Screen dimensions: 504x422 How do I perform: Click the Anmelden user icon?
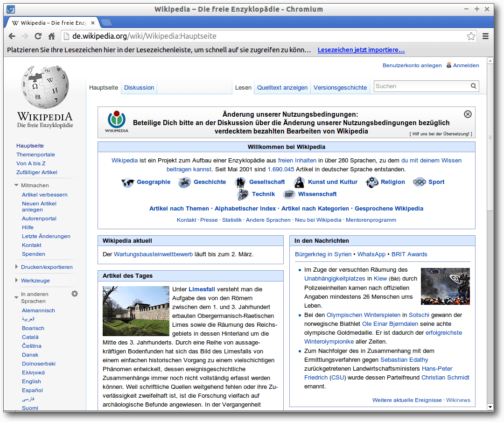(449, 65)
